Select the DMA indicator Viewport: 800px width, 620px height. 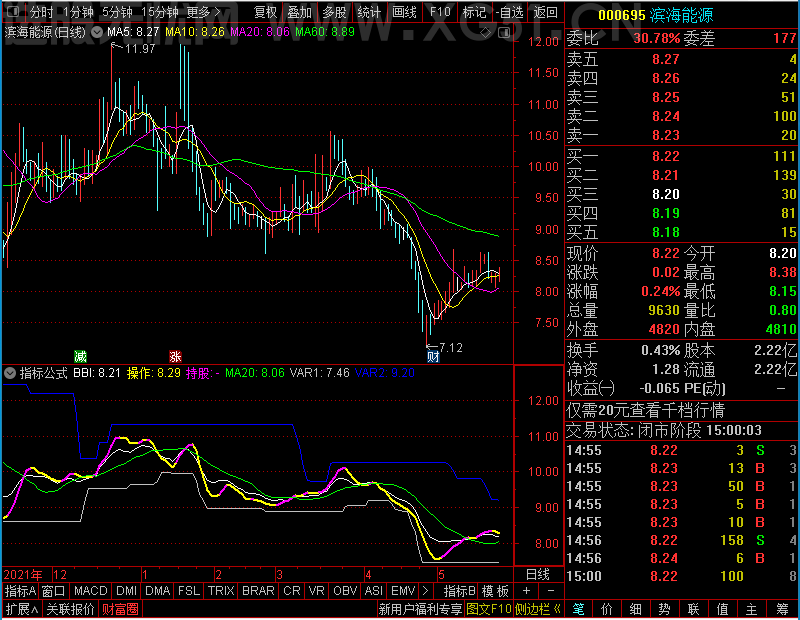(x=158, y=591)
